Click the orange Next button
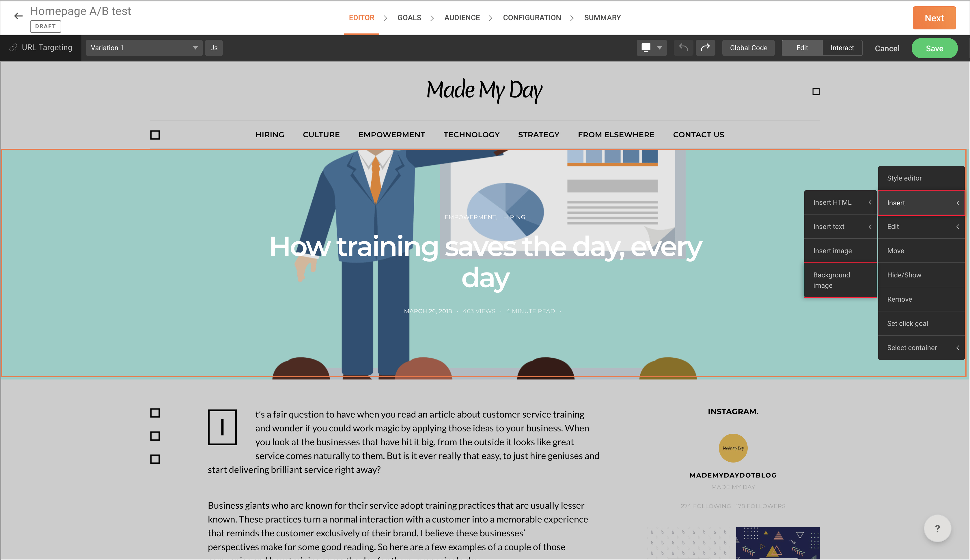970x560 pixels. (934, 18)
